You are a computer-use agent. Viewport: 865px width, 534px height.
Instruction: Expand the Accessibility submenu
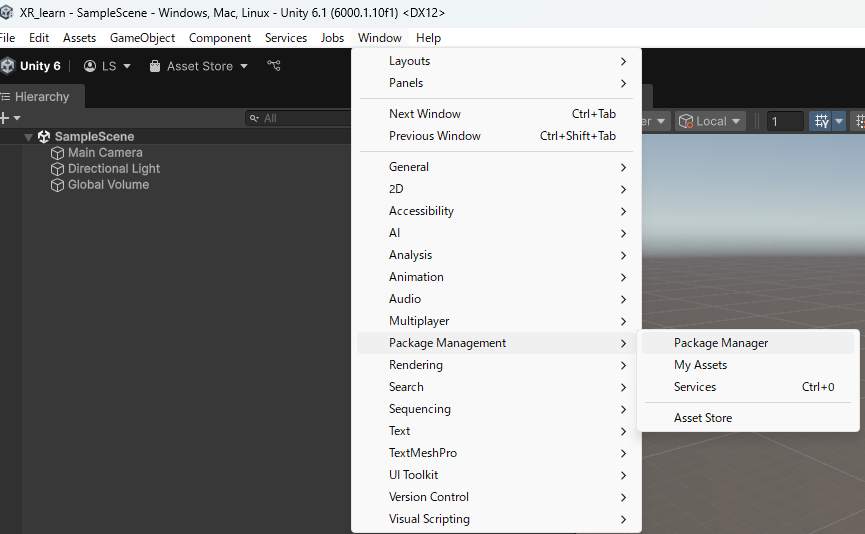496,211
